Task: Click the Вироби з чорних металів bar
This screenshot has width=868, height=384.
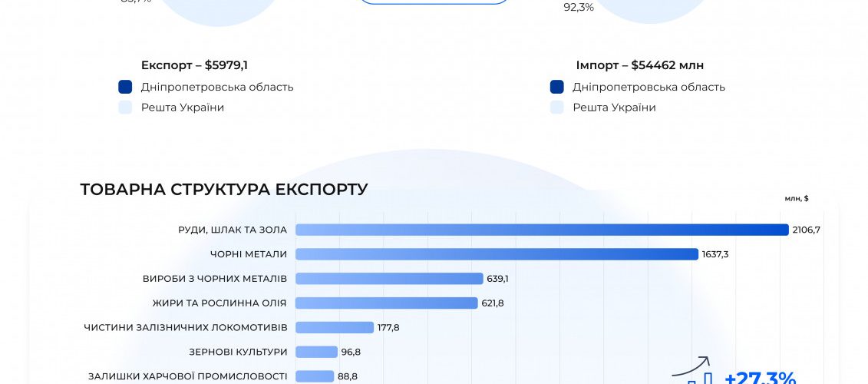Action: coord(389,278)
